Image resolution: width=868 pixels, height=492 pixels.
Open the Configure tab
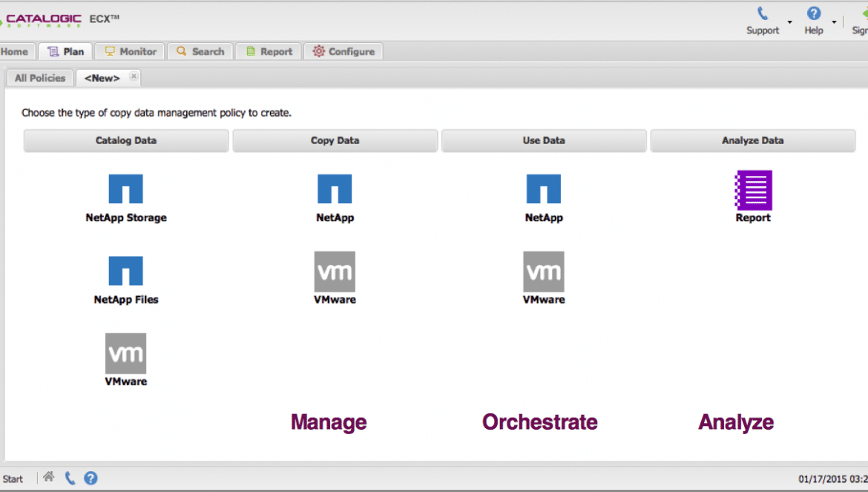[343, 51]
